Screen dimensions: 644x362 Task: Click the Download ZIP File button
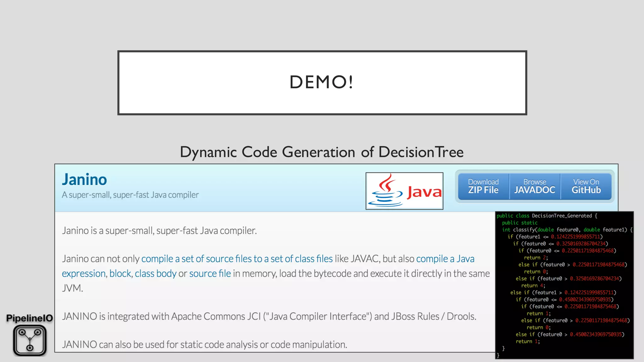coord(483,186)
